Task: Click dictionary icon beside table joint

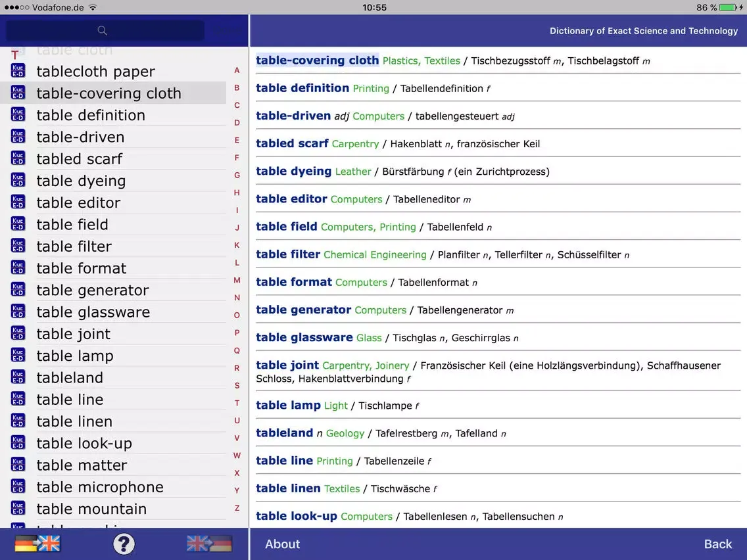Action: (18, 334)
